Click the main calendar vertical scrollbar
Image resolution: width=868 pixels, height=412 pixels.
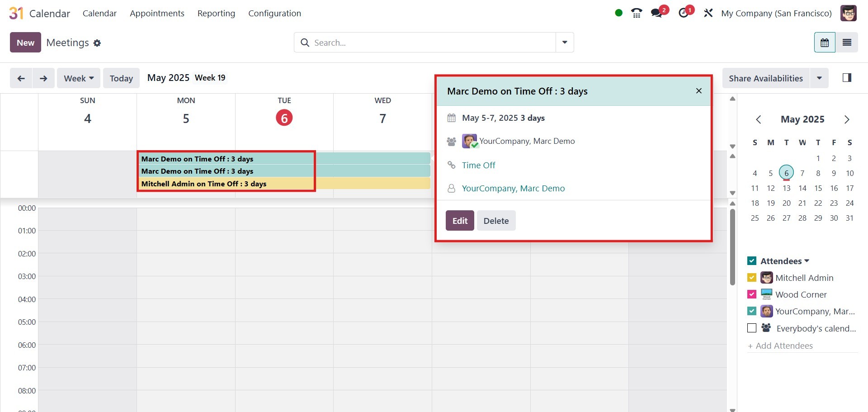[x=732, y=246]
